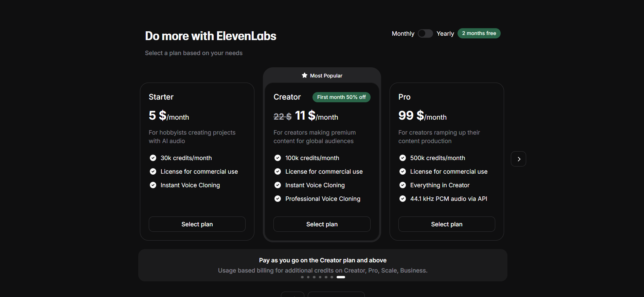Click check icon beside Creator Instant Voice Cloning

[278, 185]
